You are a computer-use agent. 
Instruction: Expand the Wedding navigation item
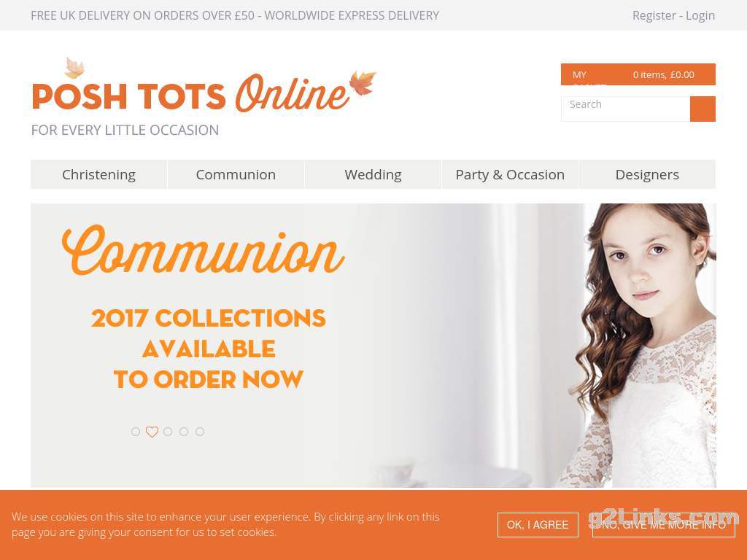[x=373, y=175]
